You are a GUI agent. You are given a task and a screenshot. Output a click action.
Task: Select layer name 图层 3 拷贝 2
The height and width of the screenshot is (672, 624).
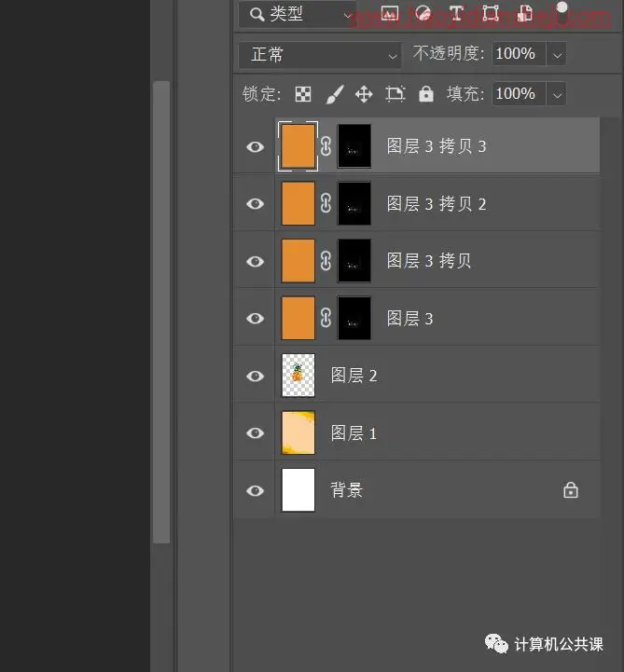point(437,204)
